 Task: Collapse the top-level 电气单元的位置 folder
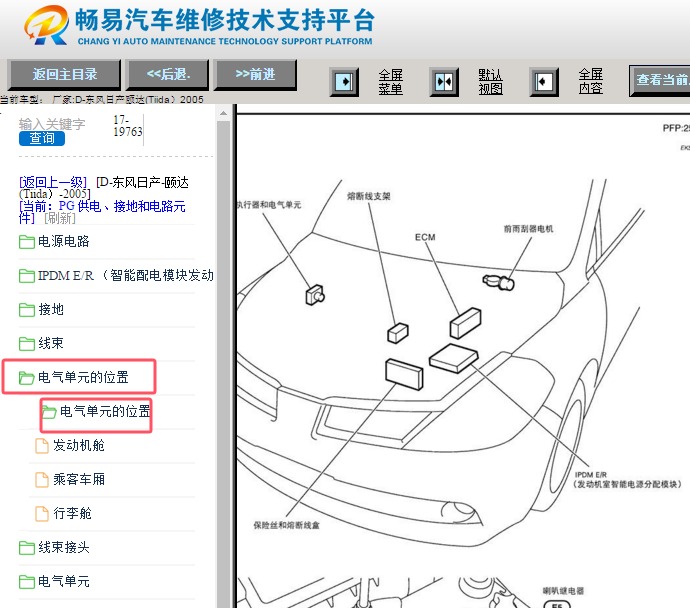coord(83,377)
